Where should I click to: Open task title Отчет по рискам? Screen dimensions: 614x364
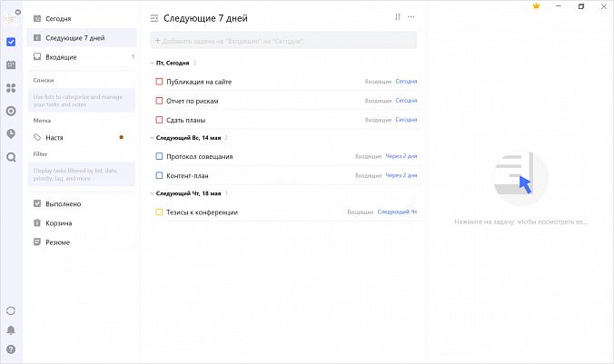pos(193,101)
